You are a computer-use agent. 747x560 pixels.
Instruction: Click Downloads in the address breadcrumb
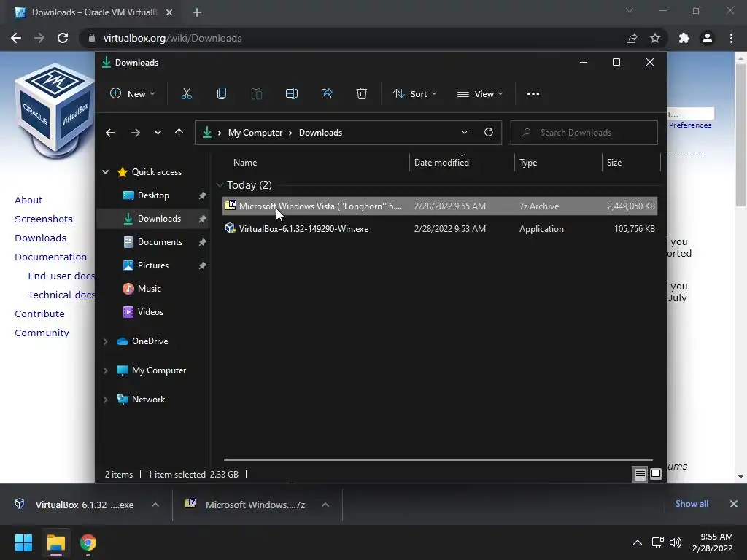[x=320, y=133]
